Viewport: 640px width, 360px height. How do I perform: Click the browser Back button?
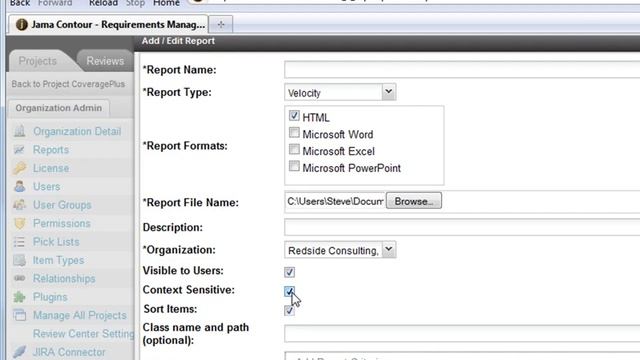click(x=20, y=3)
